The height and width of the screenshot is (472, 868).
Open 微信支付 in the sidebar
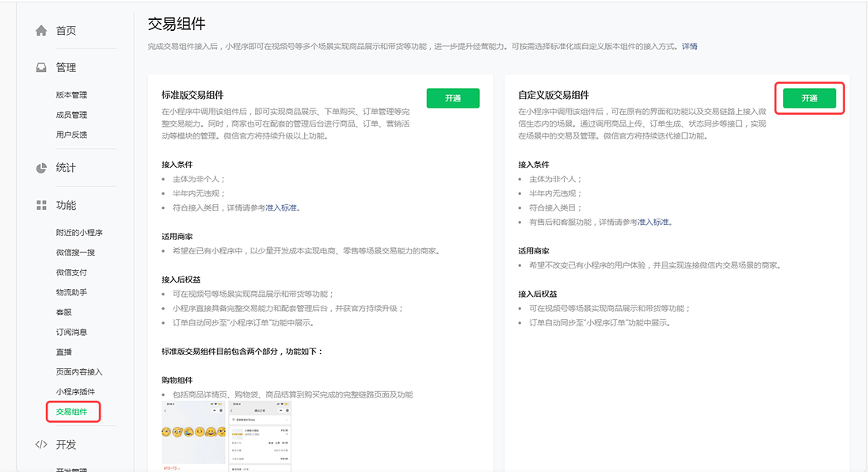71,272
